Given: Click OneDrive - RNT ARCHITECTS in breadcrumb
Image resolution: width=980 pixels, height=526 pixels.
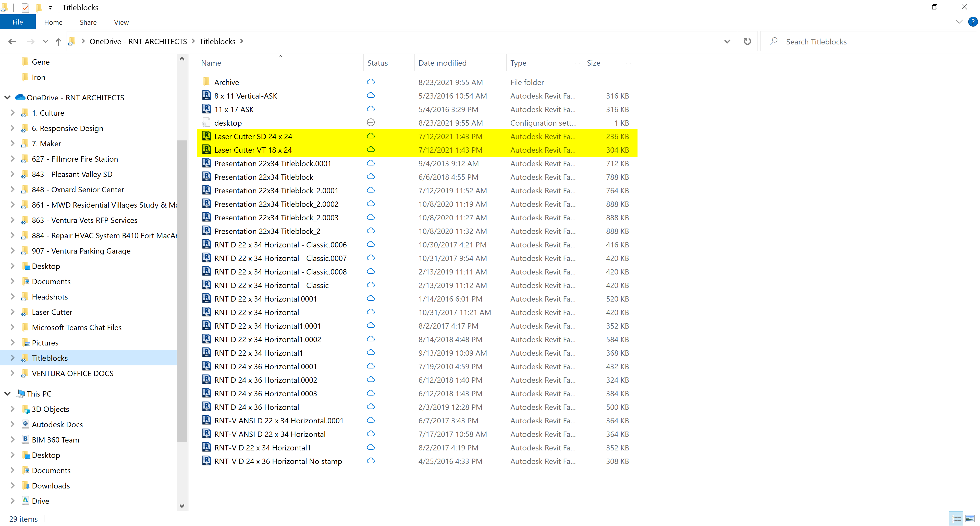Looking at the screenshot, I should [x=138, y=41].
